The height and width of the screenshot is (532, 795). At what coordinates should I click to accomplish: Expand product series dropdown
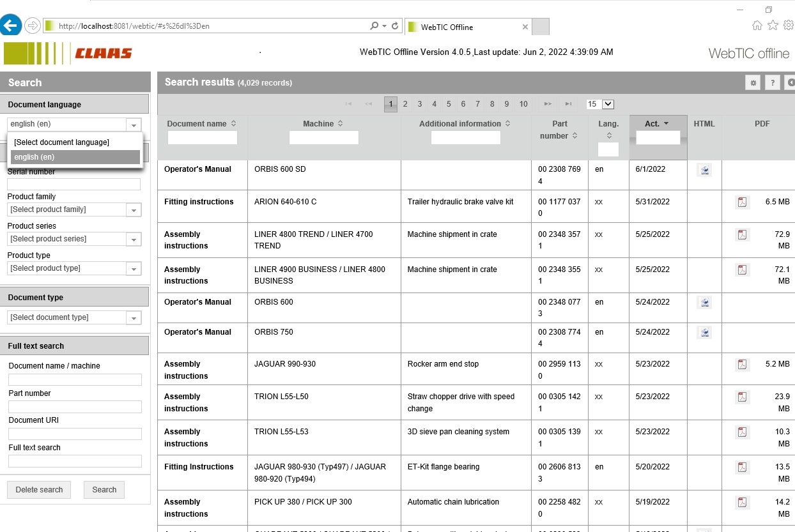click(134, 239)
